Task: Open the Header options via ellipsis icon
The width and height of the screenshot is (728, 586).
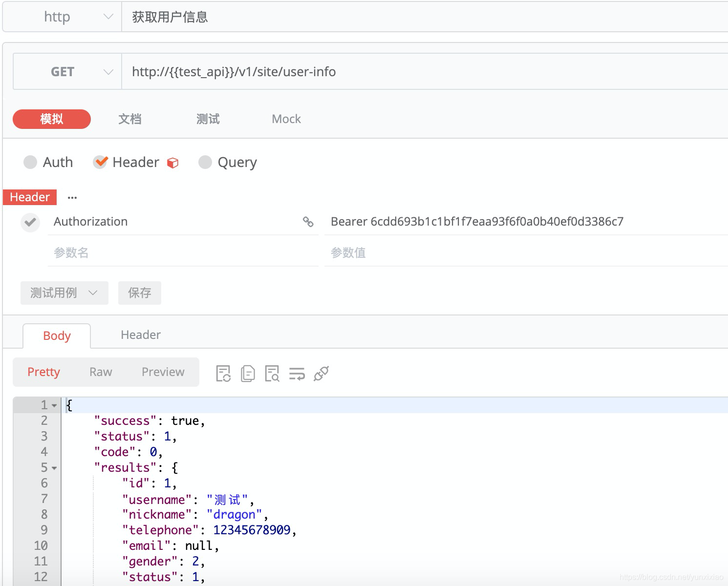Action: pos(72,197)
